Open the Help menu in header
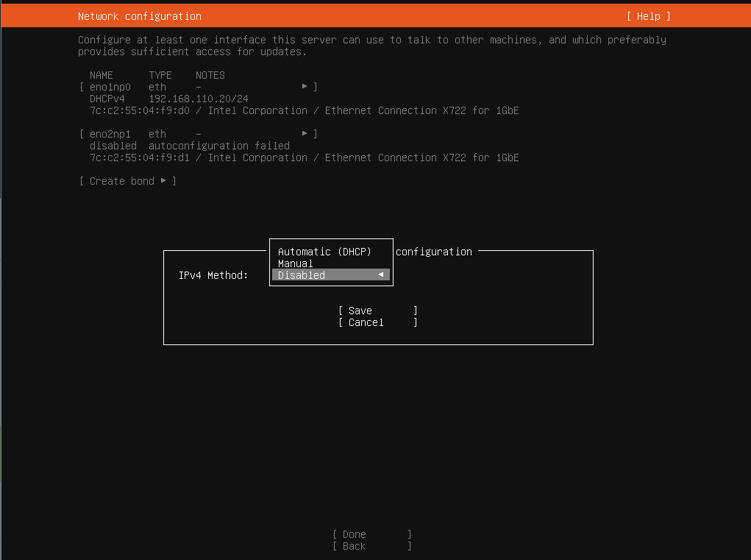Screen dimensions: 751x560 point(648,16)
